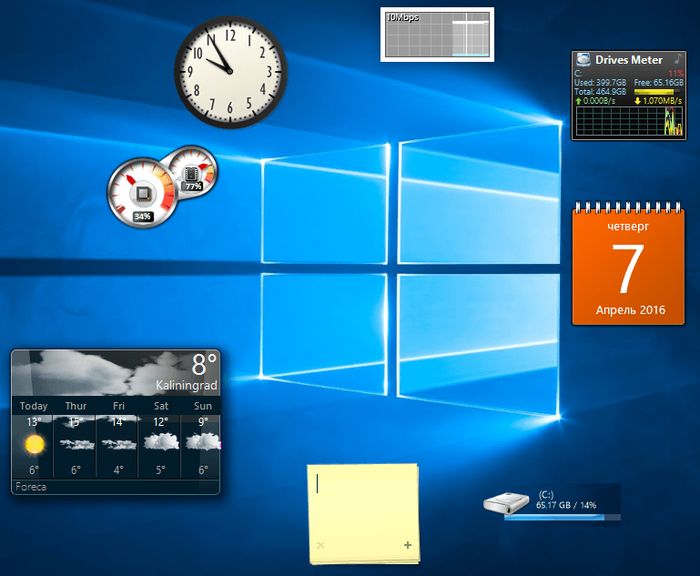Click inside the yellow sticky note text area
This screenshot has width=700, height=576.
[x=363, y=500]
